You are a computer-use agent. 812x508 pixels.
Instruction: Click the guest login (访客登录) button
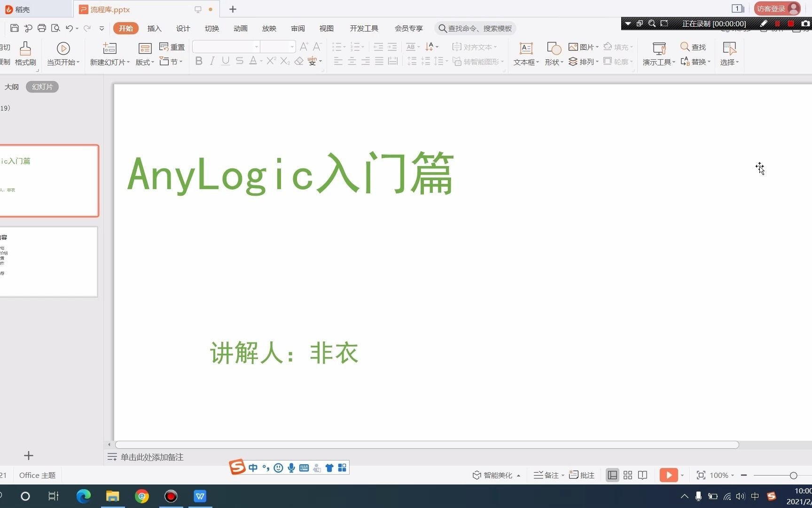pos(777,8)
